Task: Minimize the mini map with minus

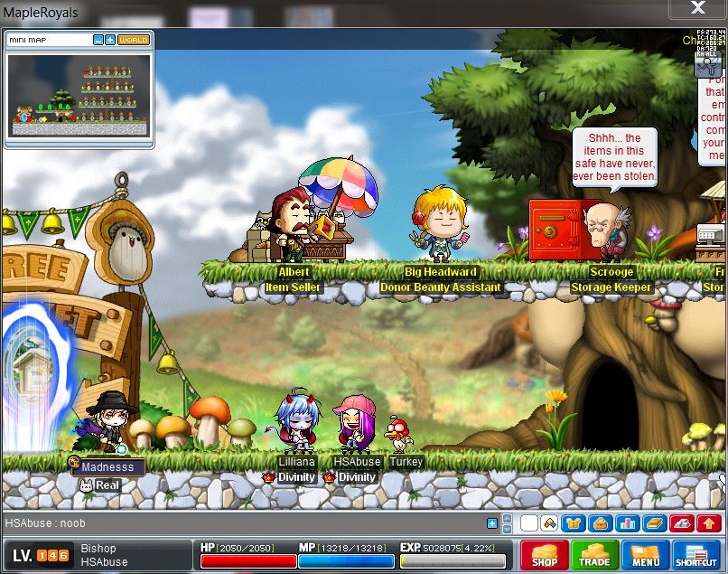Action: [x=98, y=40]
